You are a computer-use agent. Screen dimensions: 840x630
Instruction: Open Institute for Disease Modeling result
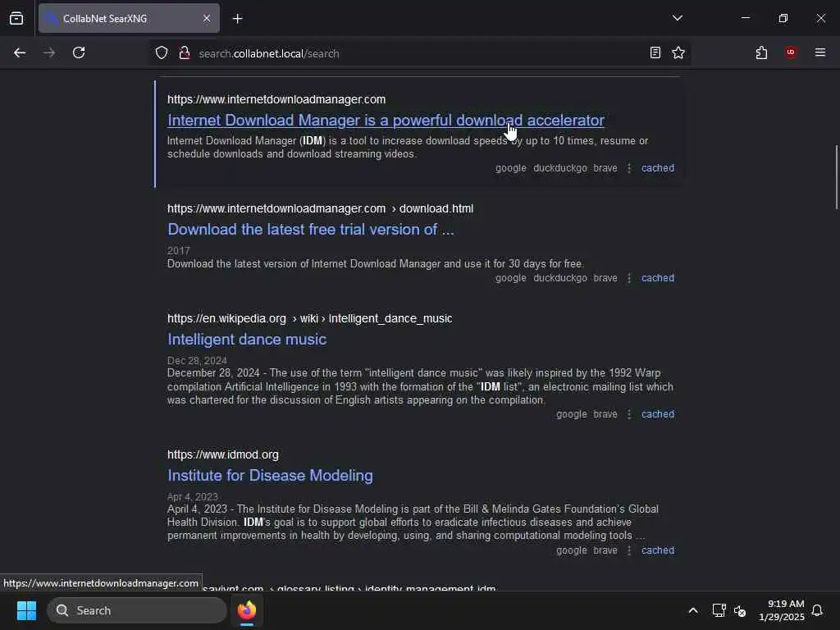(x=270, y=475)
